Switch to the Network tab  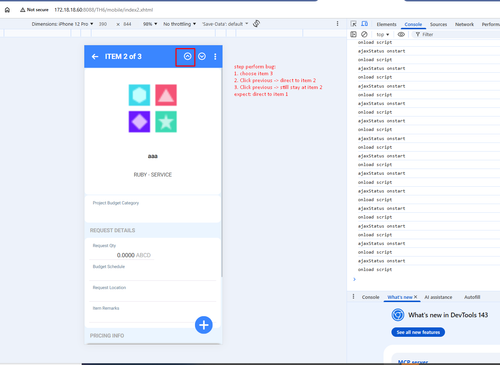click(x=464, y=24)
